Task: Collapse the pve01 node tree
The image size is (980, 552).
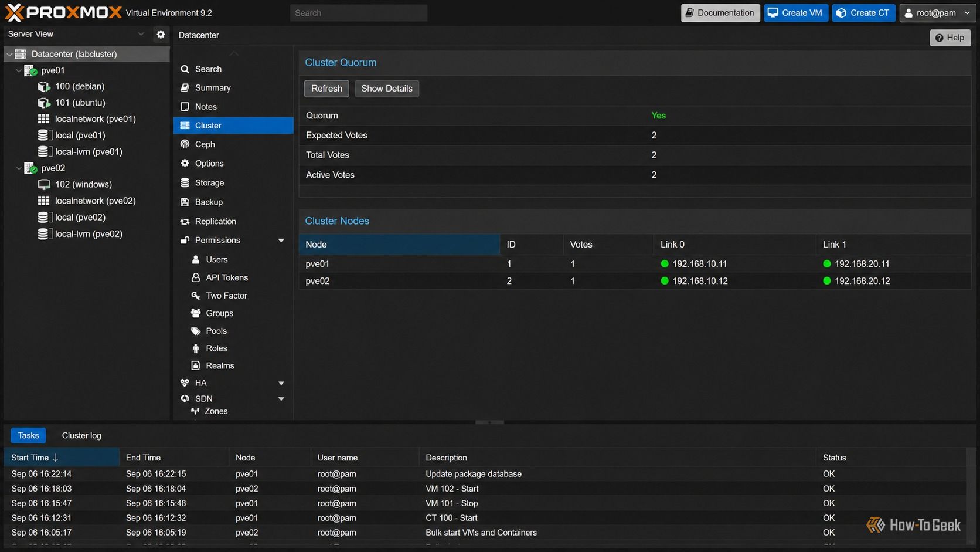Action: click(19, 70)
